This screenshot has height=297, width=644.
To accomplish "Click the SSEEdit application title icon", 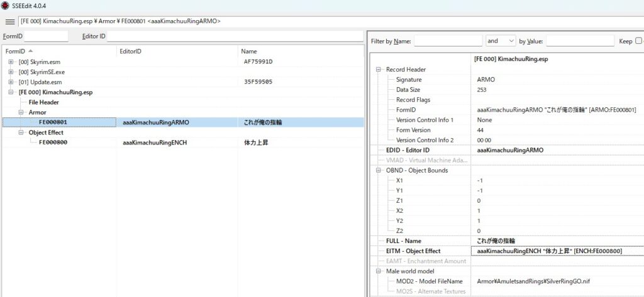I will 5,6.
